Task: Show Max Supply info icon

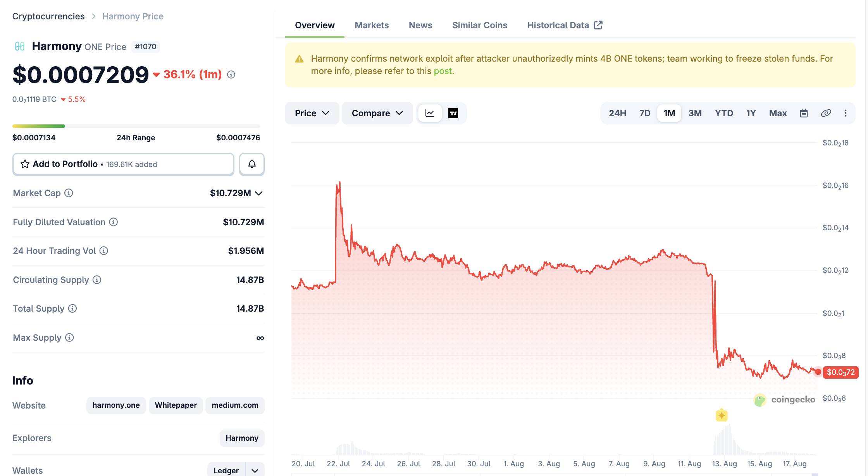Action: (69, 338)
